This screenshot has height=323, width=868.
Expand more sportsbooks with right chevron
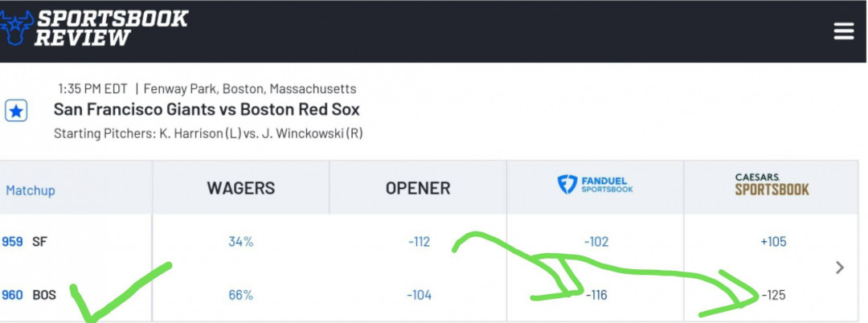(x=840, y=268)
